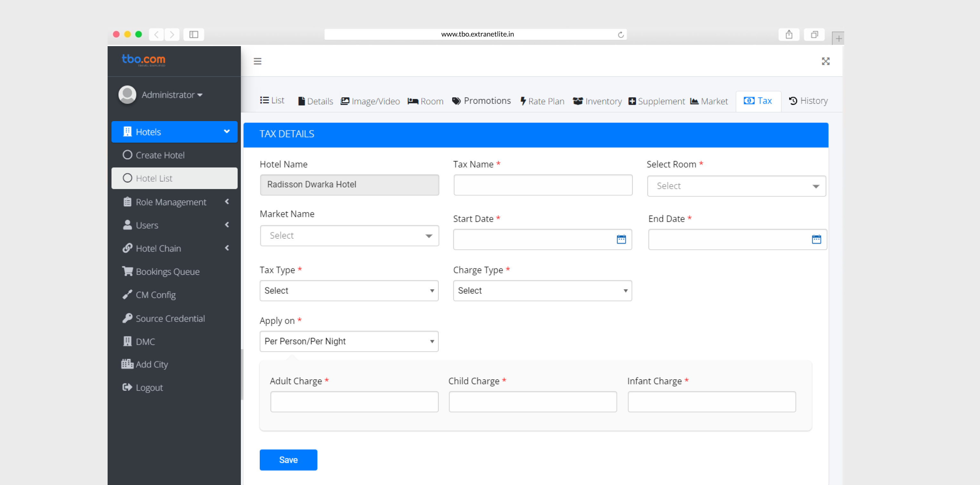Click the Infant Charge input field
This screenshot has width=980, height=485.
(x=712, y=402)
